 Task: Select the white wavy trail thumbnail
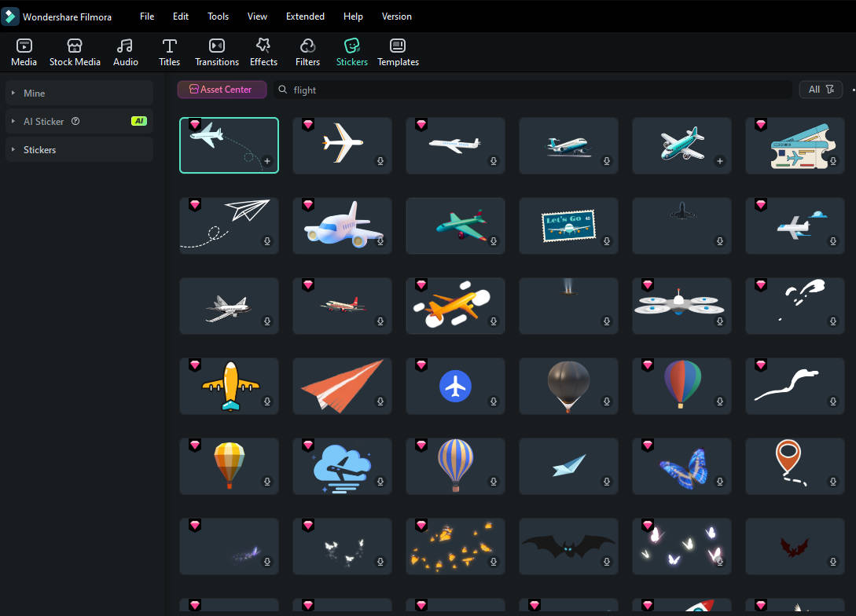795,386
